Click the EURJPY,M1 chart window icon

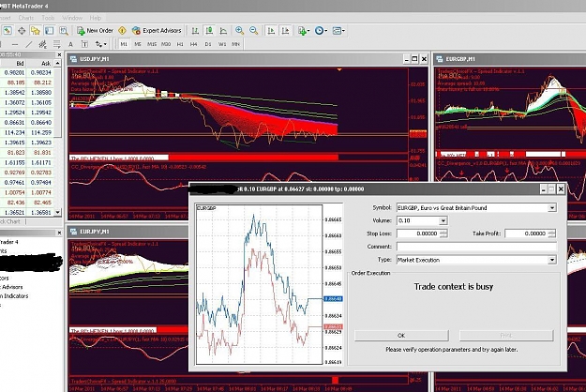pyautogui.click(x=74, y=232)
